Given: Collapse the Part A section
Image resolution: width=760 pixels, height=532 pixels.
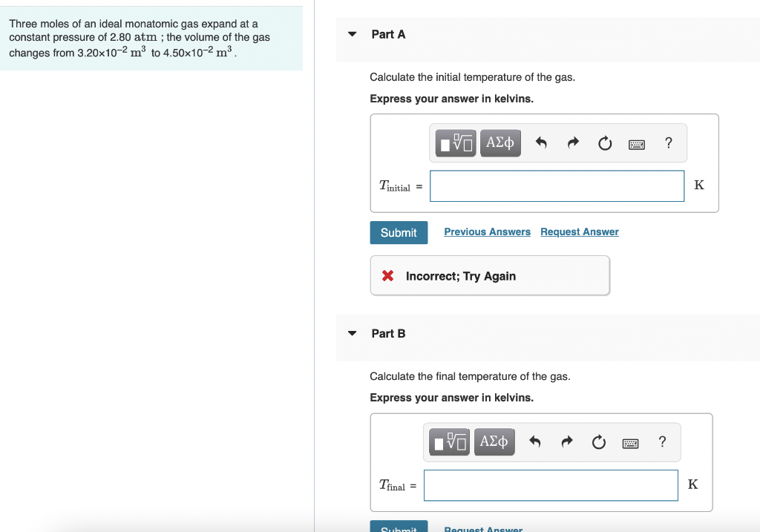Looking at the screenshot, I should point(353,34).
